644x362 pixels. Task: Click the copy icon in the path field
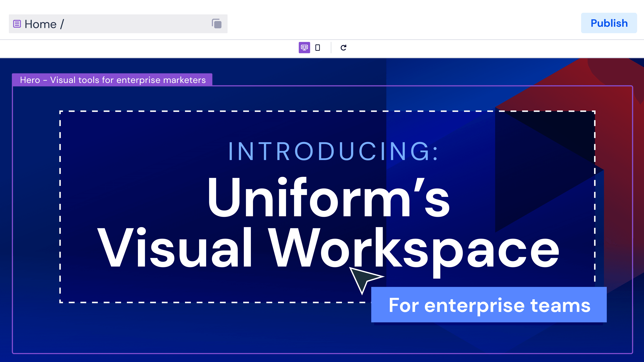(x=217, y=24)
